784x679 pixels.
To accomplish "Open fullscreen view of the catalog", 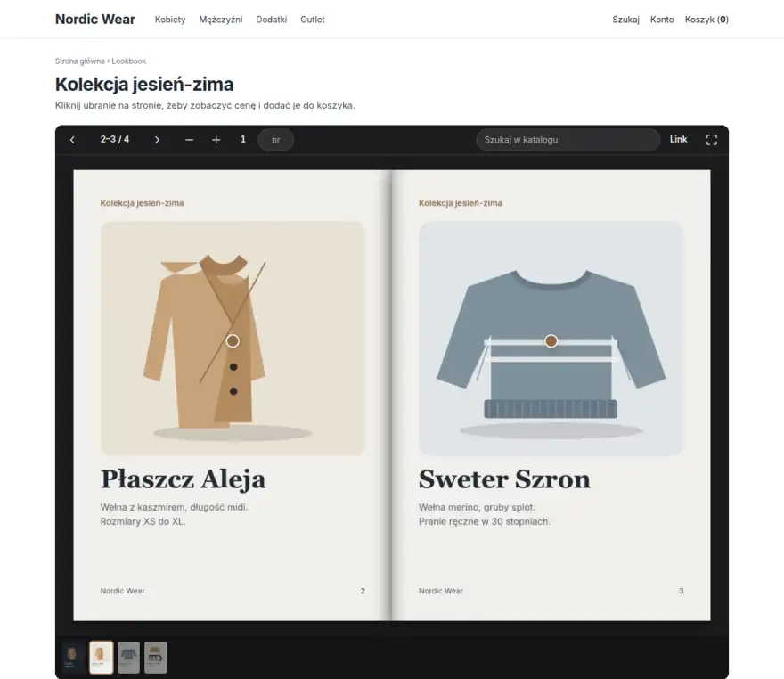I will pos(712,140).
